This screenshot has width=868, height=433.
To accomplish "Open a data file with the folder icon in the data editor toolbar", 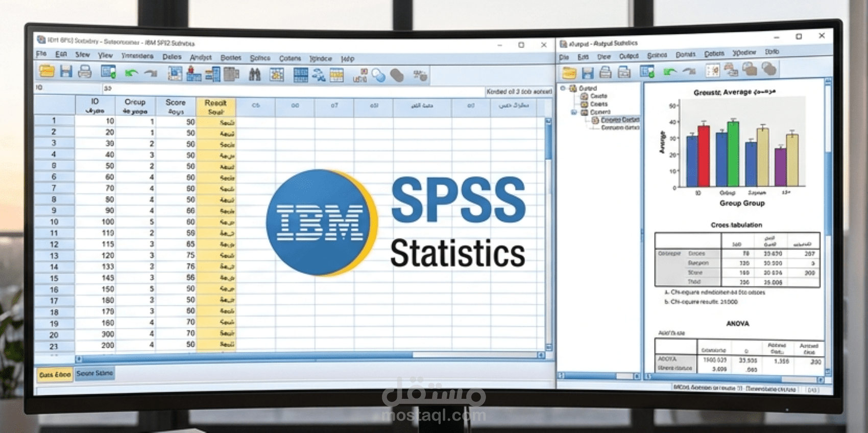I will click(x=46, y=71).
